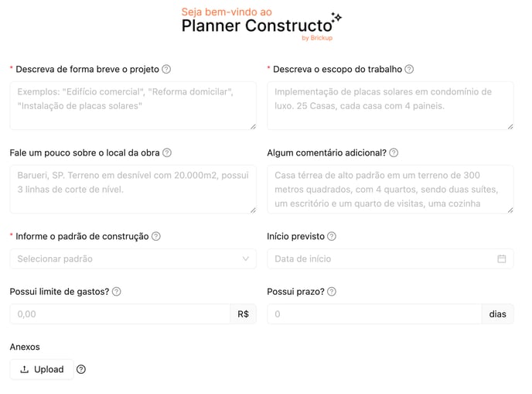This screenshot has height=394, width=532.
Task: Open the 'Selecionar padrão' dropdown
Action: (124, 259)
